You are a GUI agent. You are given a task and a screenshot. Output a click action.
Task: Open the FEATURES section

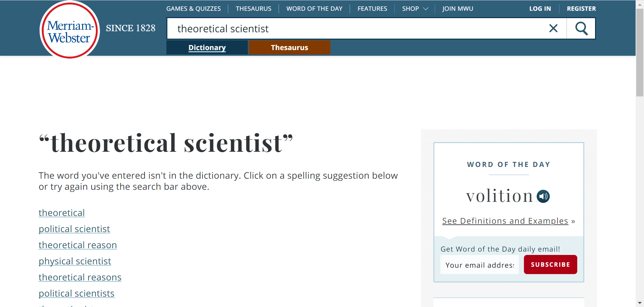tap(372, 8)
